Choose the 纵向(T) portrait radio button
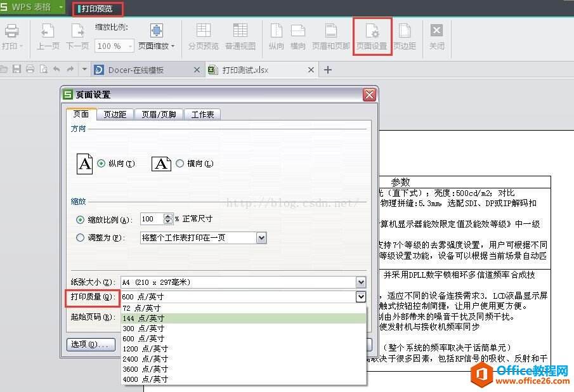This screenshot has height=392, width=574. [x=101, y=163]
